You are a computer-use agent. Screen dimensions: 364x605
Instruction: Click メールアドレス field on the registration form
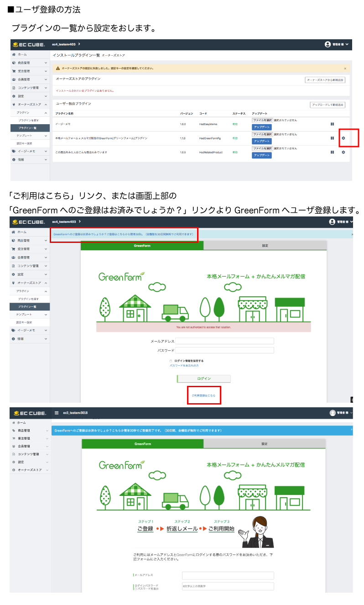click(228, 575)
